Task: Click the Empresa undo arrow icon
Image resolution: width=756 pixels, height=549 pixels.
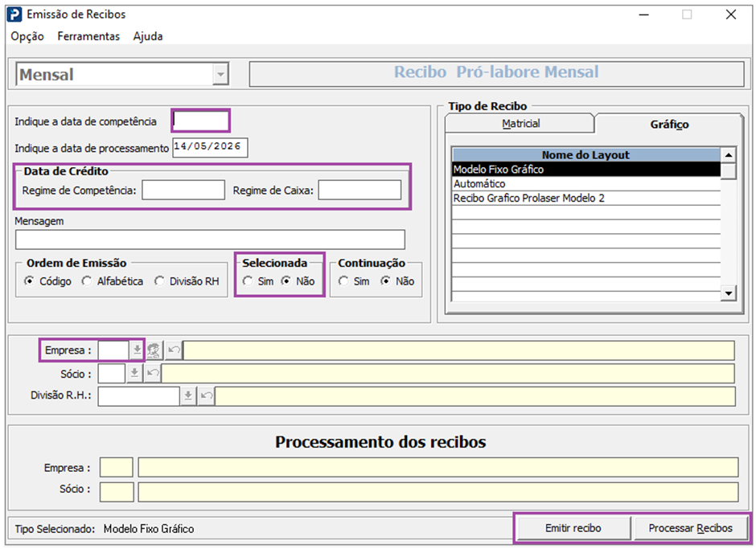Action: (174, 350)
